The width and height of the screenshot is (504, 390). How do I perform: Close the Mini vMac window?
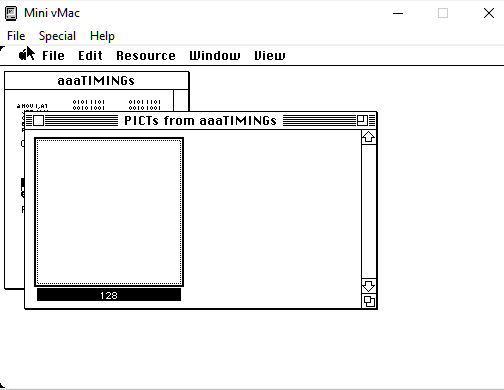489,13
